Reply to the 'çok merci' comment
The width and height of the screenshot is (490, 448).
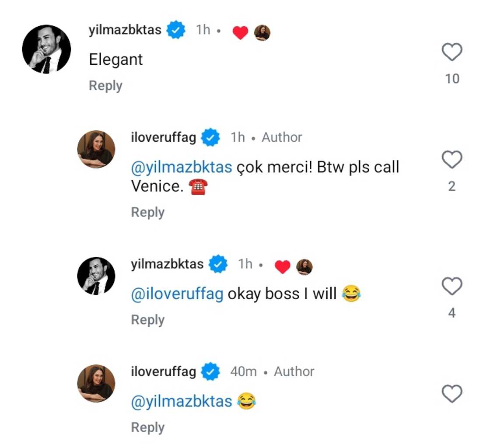click(x=147, y=212)
